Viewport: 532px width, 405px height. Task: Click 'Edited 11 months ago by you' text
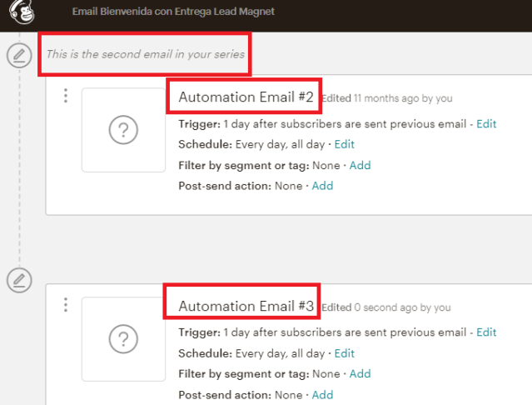(386, 98)
